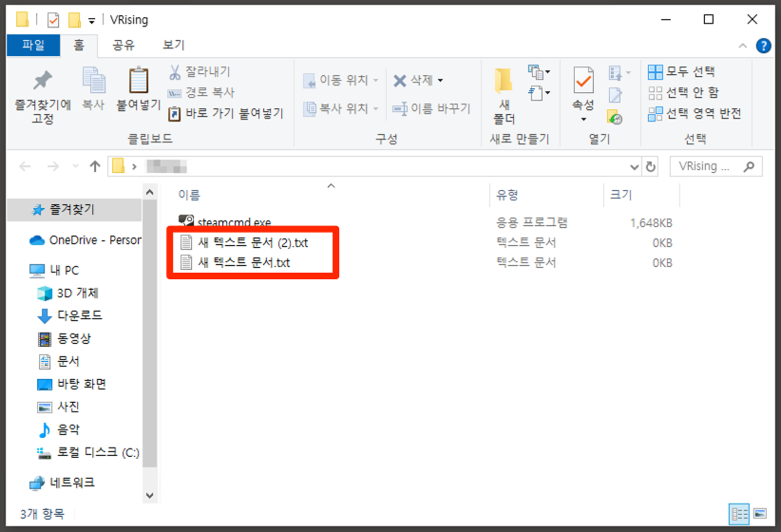Click 선택 영역 반전 (Invert selection)
The image size is (781, 532).
coord(695,114)
